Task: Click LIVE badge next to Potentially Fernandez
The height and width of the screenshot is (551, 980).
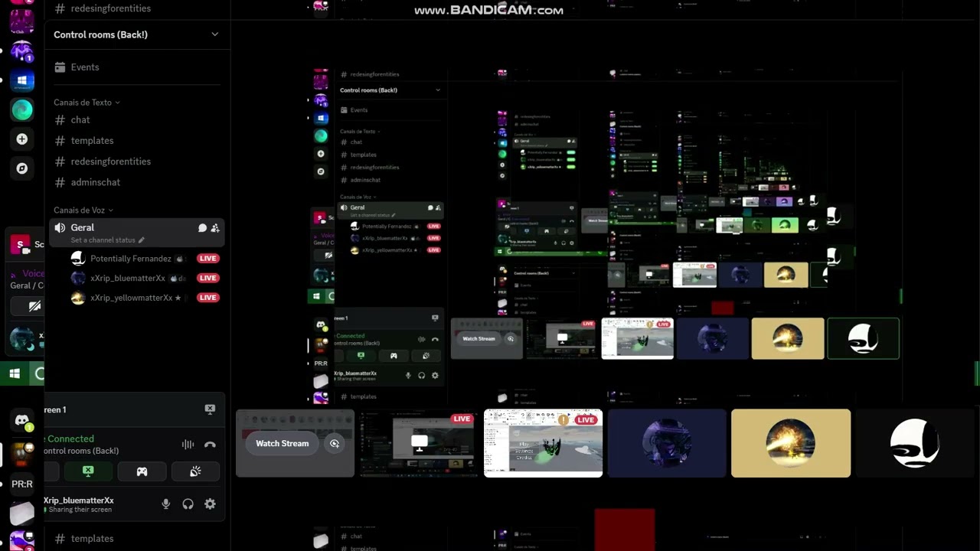Action: [208, 259]
